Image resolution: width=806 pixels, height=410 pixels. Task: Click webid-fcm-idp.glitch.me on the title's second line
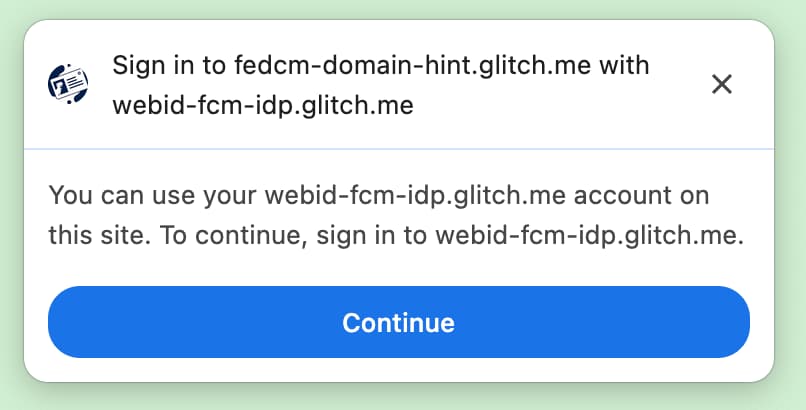263,104
